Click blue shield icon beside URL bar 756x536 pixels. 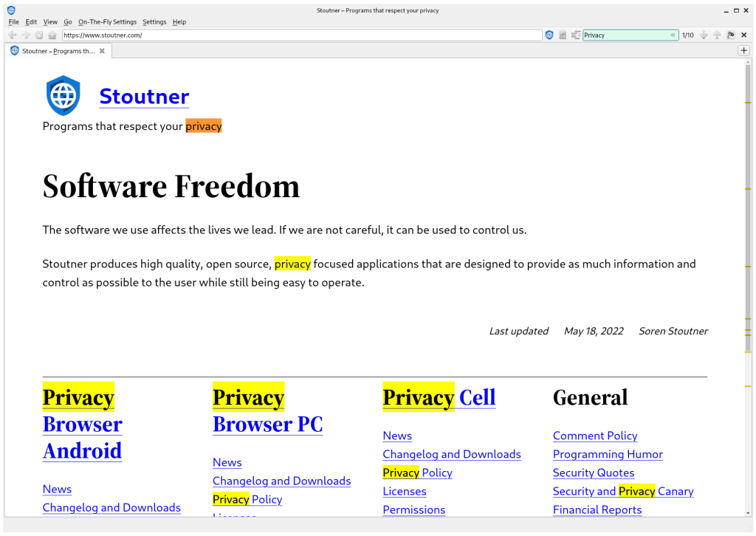(x=549, y=35)
